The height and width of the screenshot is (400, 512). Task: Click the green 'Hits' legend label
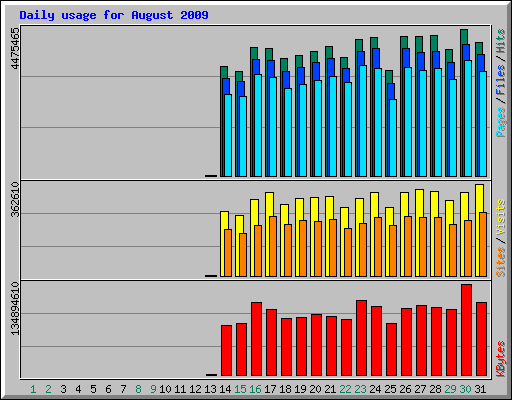pyautogui.click(x=500, y=41)
